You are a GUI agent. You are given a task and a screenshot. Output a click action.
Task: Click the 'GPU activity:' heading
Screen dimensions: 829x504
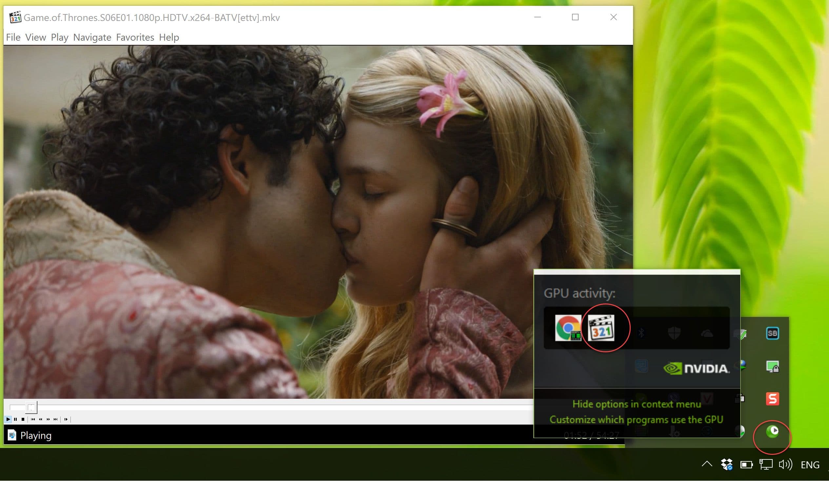pos(580,293)
